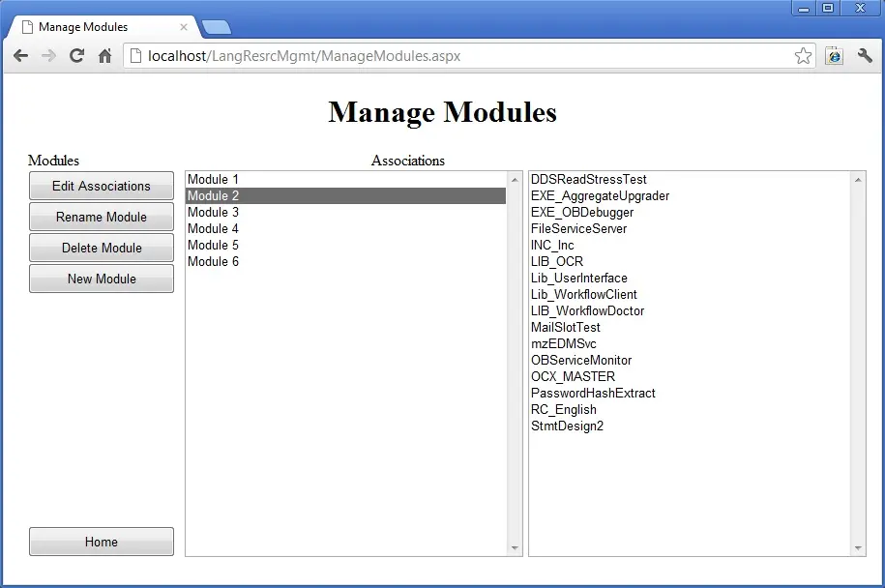Create a module with New Module
Screen dimensions: 885x588
click(101, 279)
